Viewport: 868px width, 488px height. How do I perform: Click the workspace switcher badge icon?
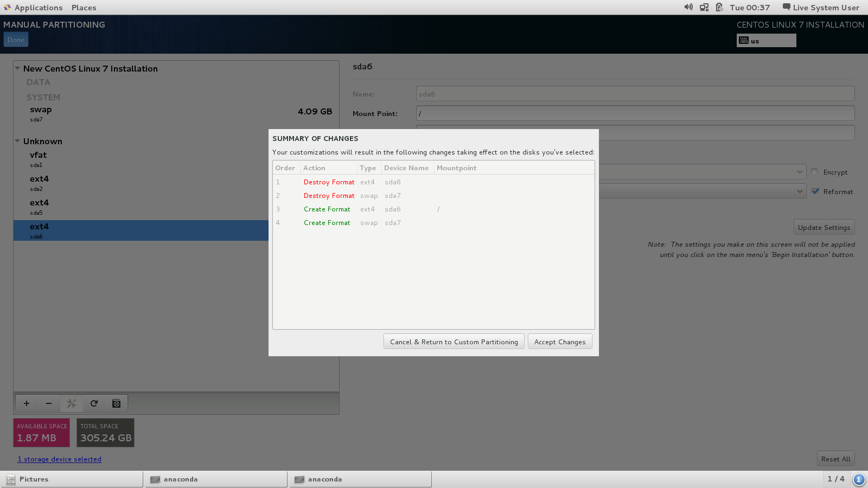[859, 479]
